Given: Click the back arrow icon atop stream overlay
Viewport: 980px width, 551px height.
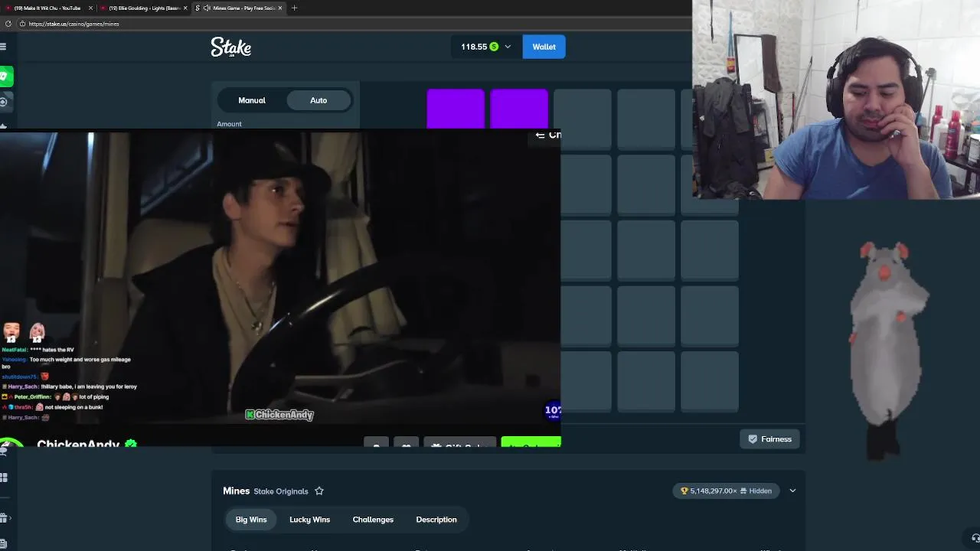Looking at the screenshot, I should (540, 135).
